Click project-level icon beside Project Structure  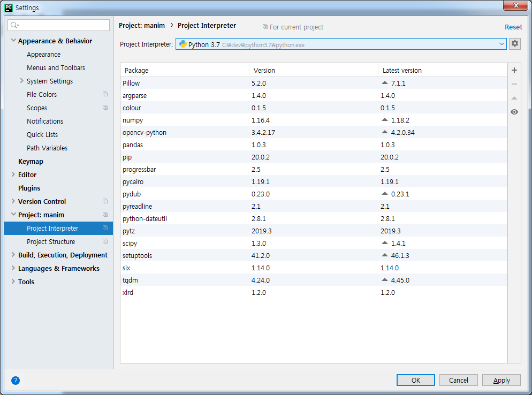[105, 241]
